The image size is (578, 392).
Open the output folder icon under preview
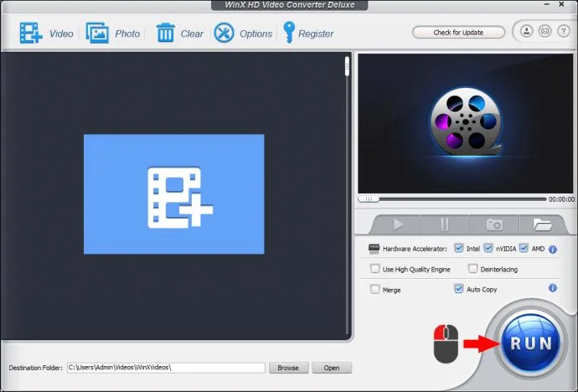click(542, 224)
